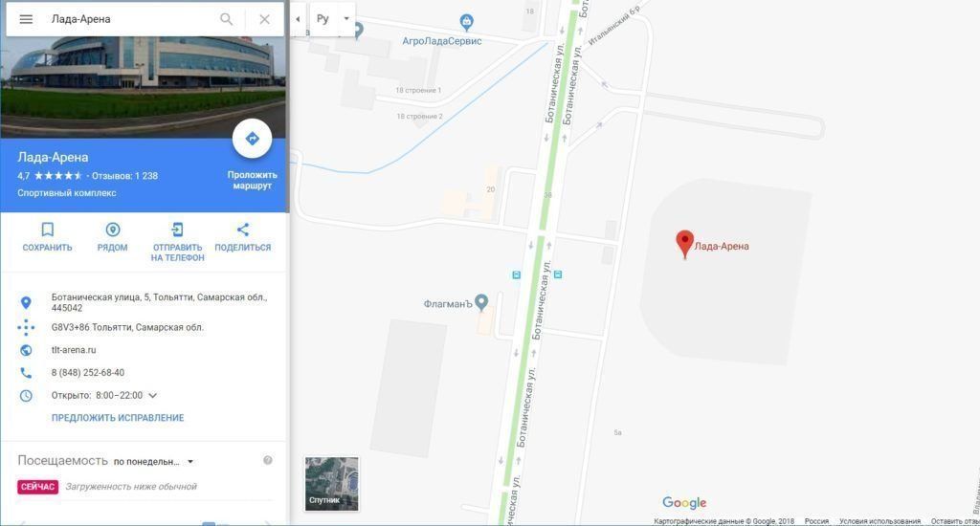Open the reviews count 1 238 link
980x526 pixels.
(125, 176)
